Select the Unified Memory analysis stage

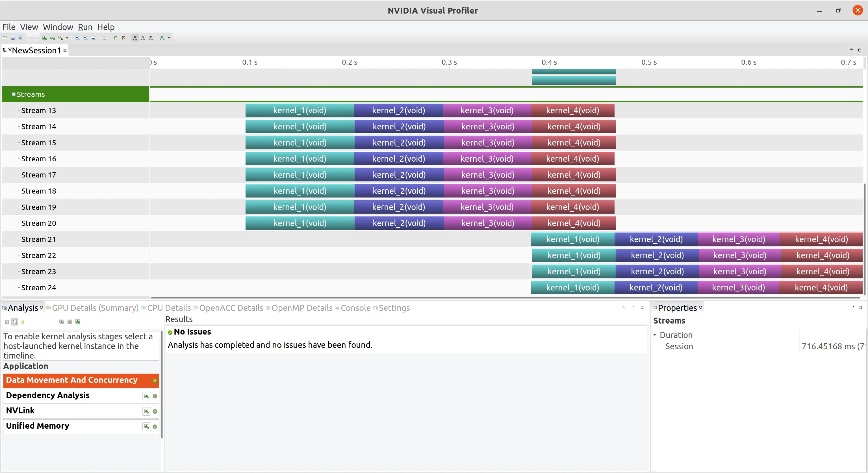click(81, 426)
